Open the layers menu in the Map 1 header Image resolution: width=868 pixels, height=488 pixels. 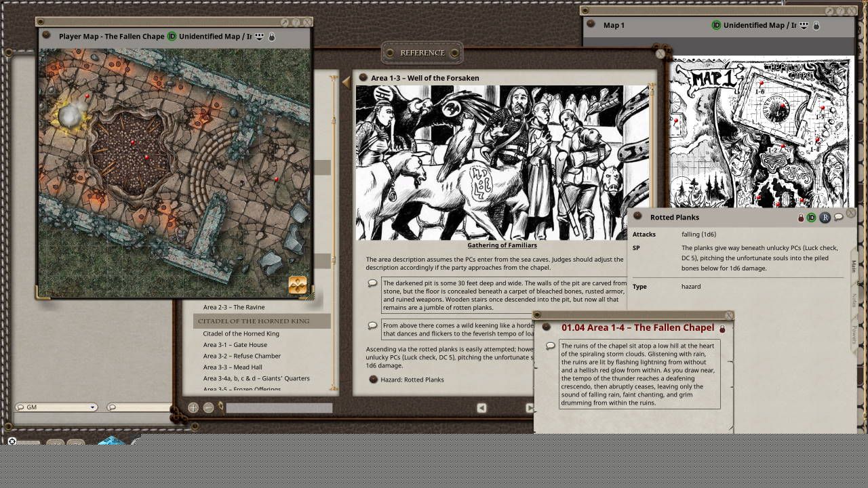804,25
